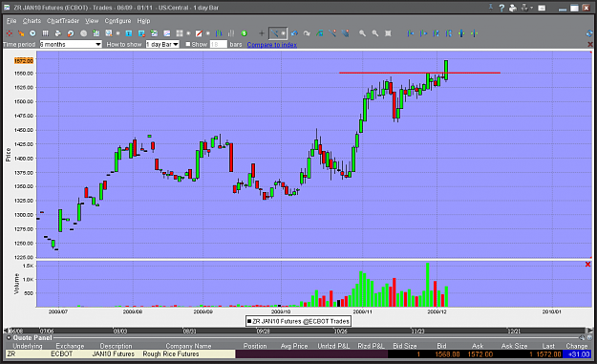
Task: Click the grid table toolbar icon
Action: tap(45, 33)
